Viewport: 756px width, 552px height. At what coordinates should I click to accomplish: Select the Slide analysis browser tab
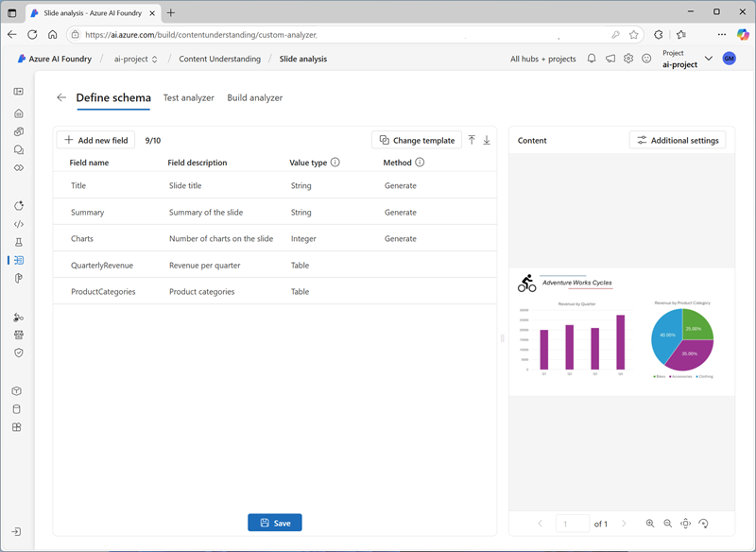[93, 13]
